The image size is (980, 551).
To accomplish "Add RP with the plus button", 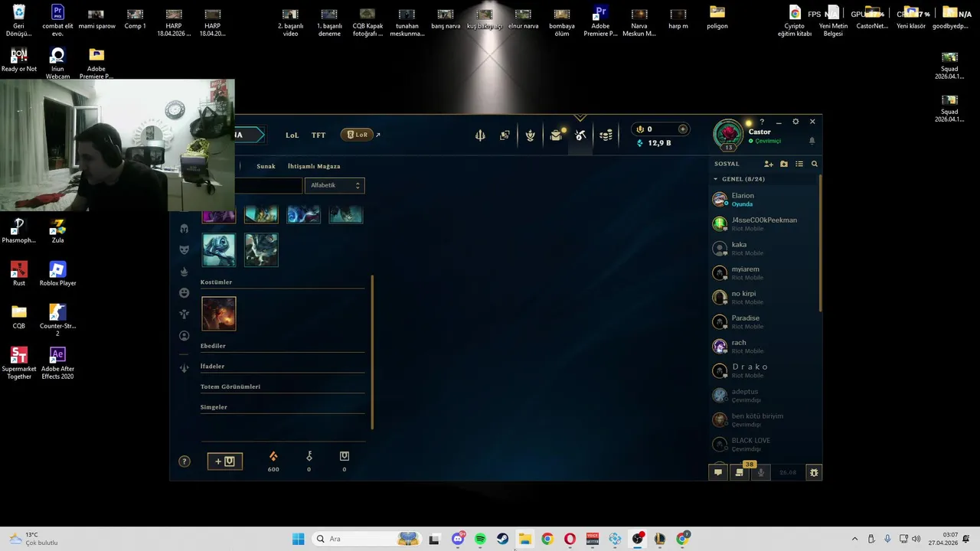I will [683, 129].
